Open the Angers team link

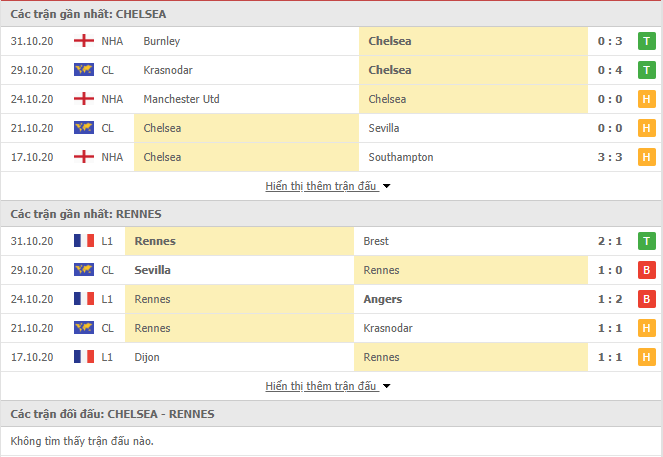383,299
